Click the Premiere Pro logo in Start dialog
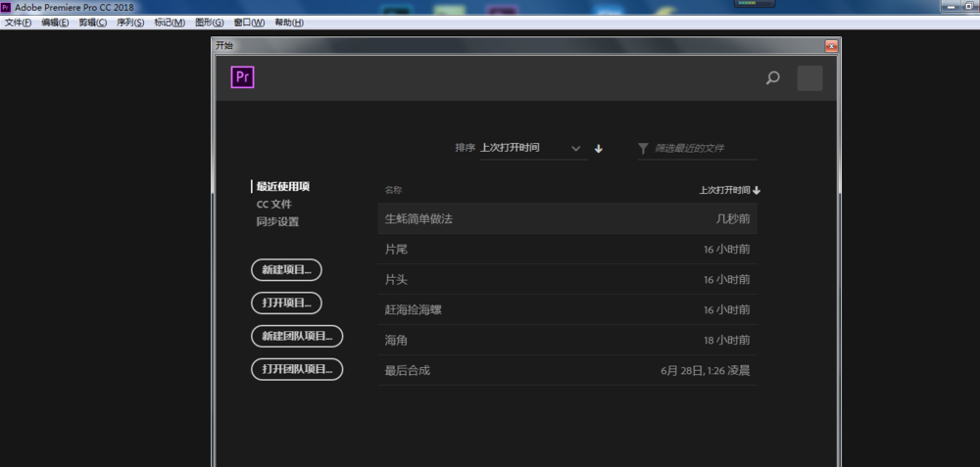Viewport: 980px width, 467px height. (x=242, y=77)
